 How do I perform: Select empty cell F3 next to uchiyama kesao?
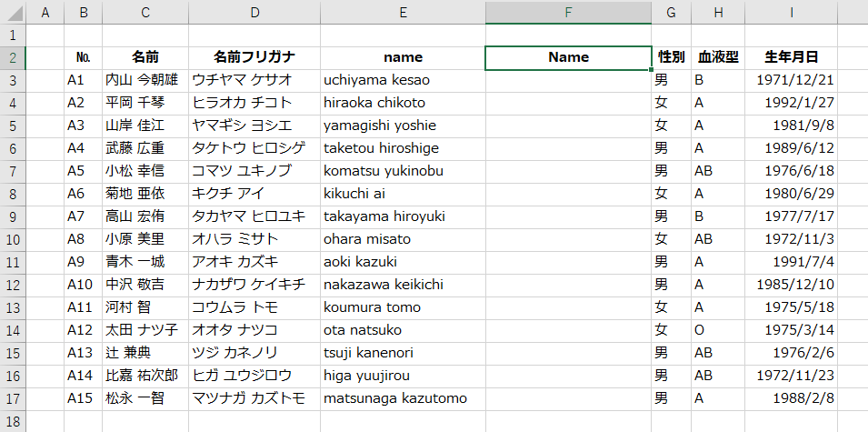(569, 80)
